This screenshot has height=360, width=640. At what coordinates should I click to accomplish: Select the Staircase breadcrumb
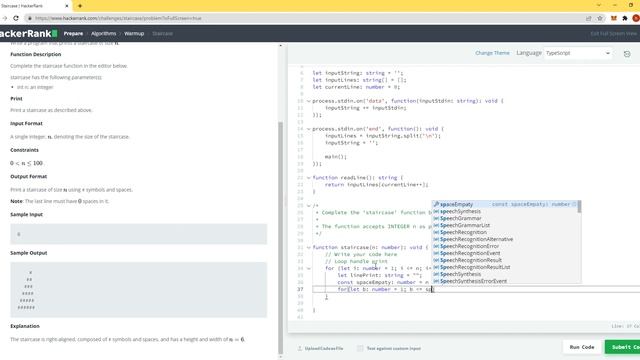coord(162,33)
